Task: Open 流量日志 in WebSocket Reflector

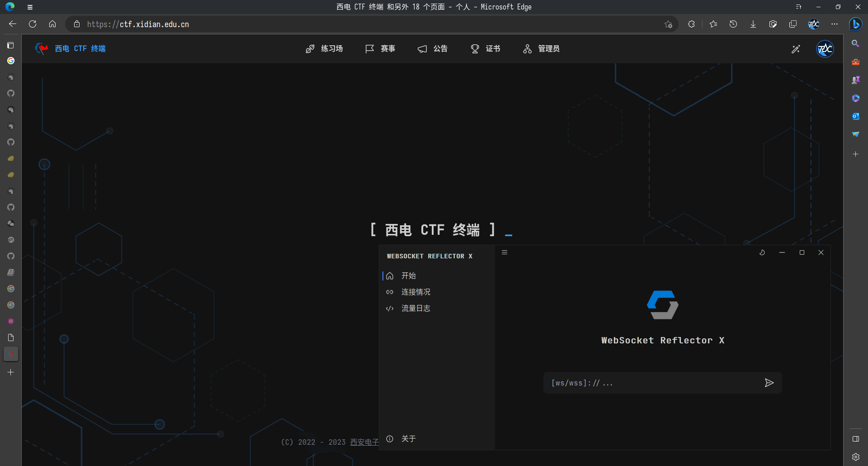Action: (437, 308)
